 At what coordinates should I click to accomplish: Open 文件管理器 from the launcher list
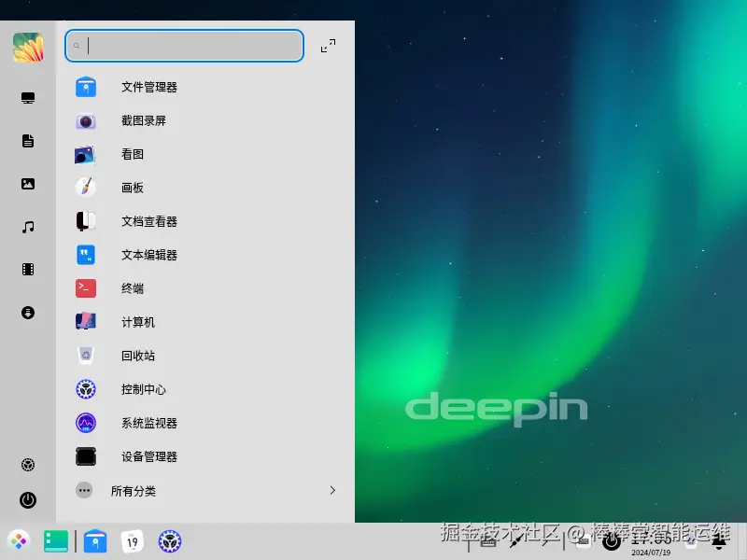click(204, 87)
